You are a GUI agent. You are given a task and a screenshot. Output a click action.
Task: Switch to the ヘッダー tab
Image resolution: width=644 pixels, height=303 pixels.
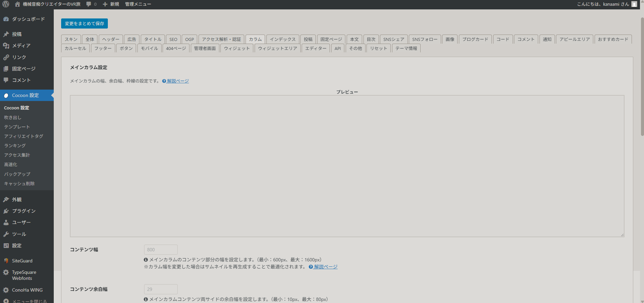pyautogui.click(x=111, y=39)
